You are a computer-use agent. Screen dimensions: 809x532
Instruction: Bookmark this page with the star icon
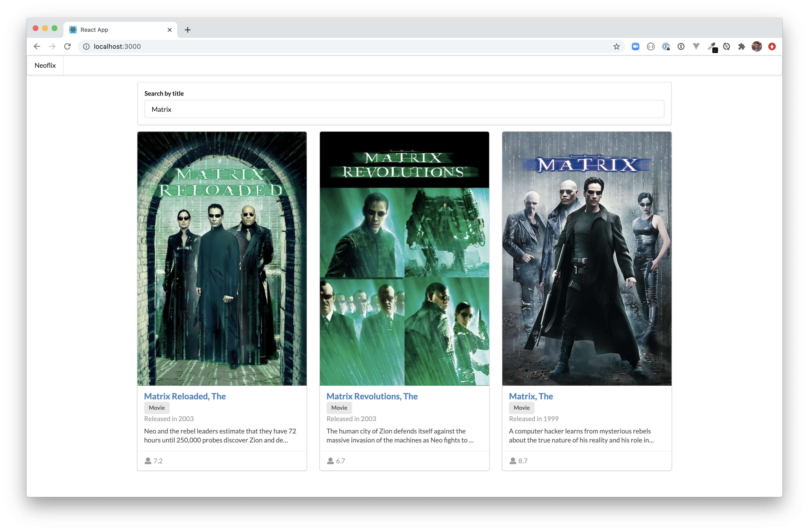point(616,46)
